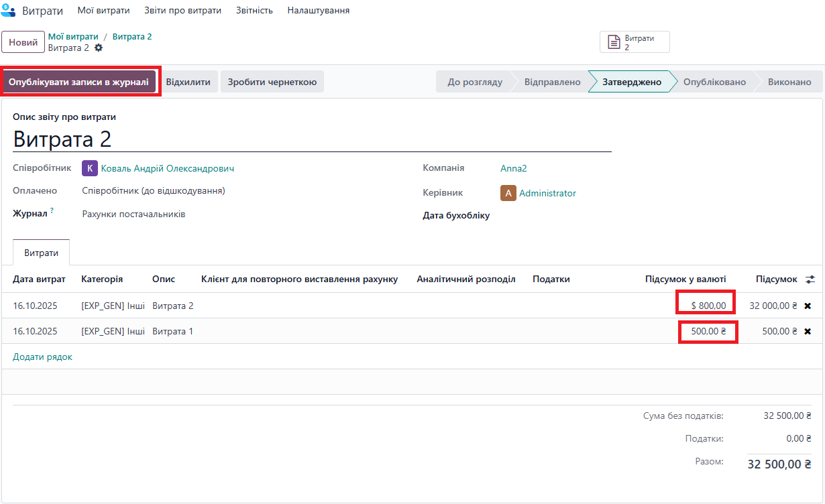Expand the Налаштування menu
Viewport: 825px width, 504px height.
pos(318,11)
